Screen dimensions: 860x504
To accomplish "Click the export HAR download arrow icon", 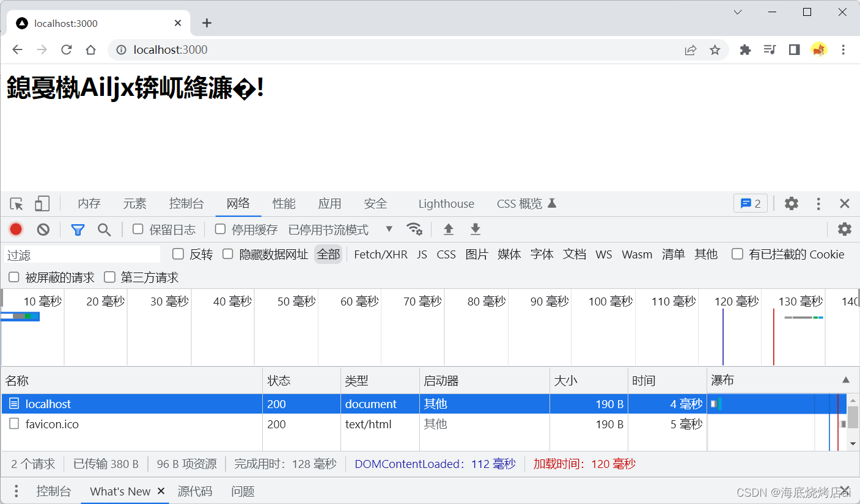I will point(476,230).
